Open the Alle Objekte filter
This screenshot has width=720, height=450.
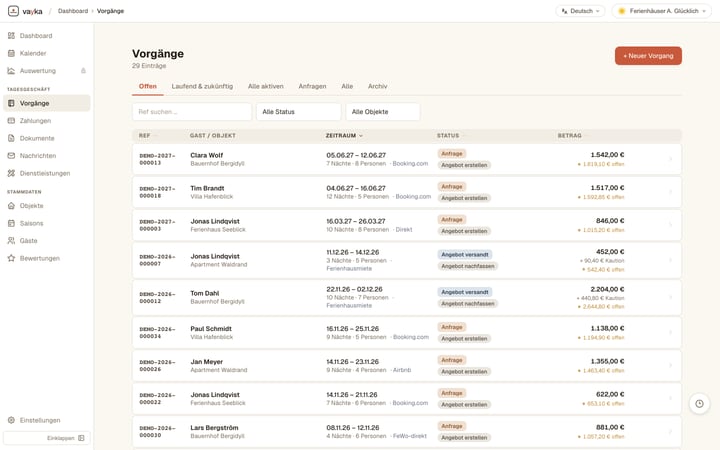(382, 112)
